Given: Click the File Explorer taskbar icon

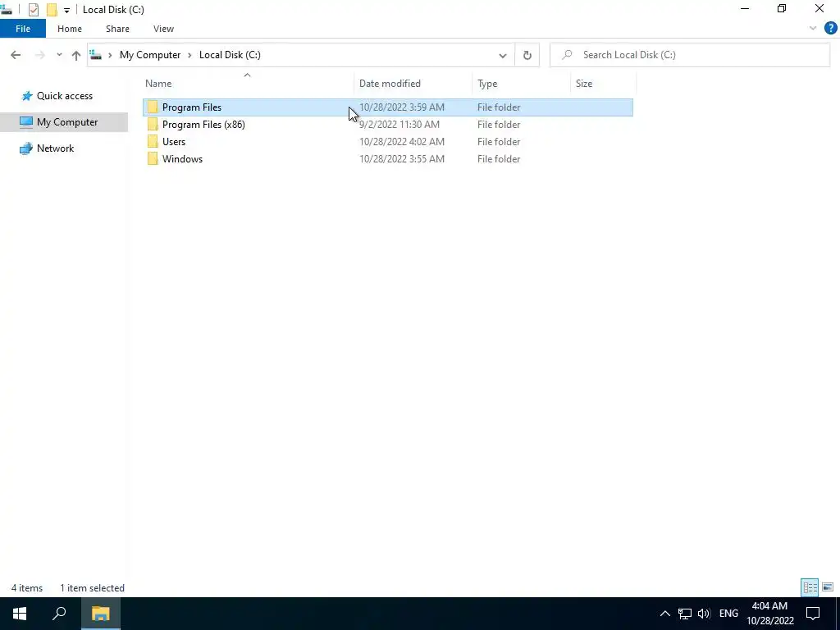Looking at the screenshot, I should [x=101, y=614].
